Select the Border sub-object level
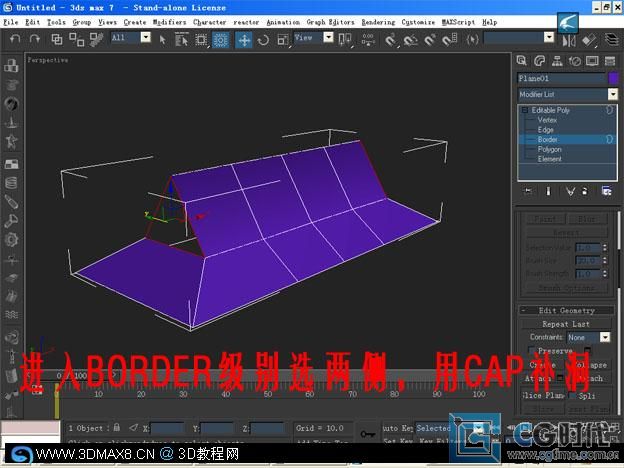The height and width of the screenshot is (468, 624). click(x=547, y=139)
